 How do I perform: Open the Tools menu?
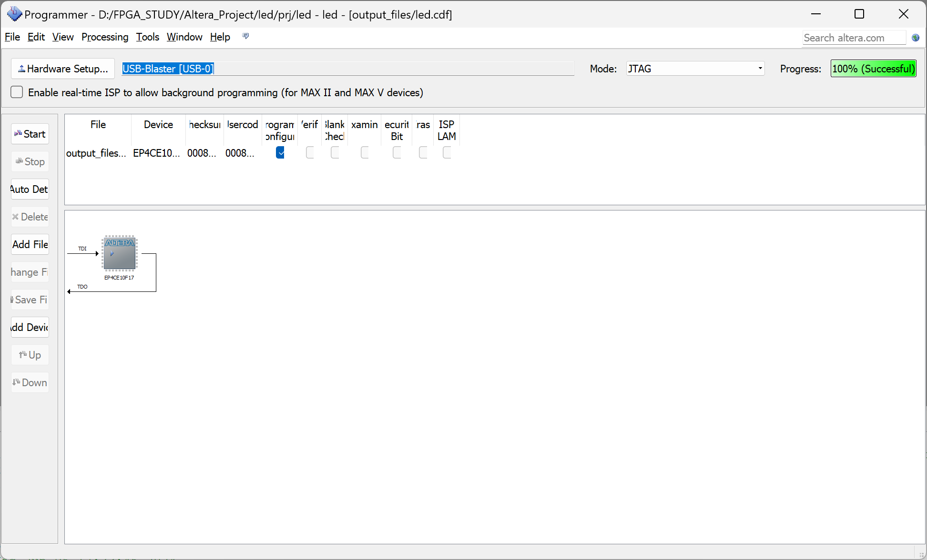coord(147,37)
